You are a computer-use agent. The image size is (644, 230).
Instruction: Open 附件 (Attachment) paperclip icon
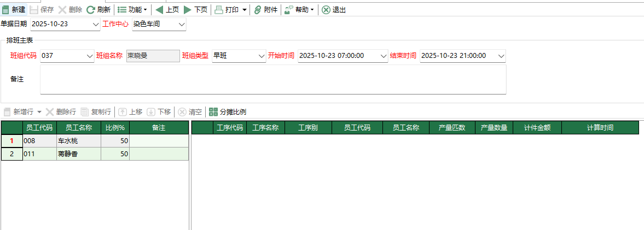pyautogui.click(x=258, y=10)
